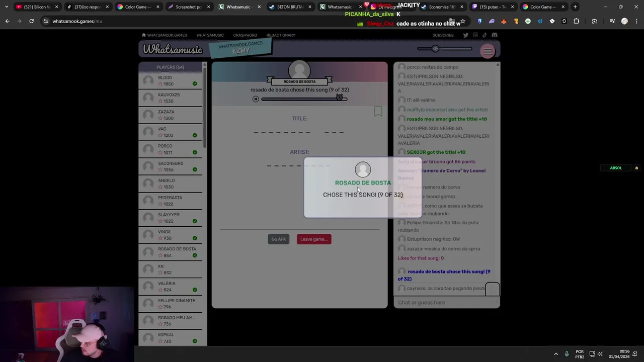Open the CRASHWORD nav link
The image size is (644, 362).
tap(245, 35)
